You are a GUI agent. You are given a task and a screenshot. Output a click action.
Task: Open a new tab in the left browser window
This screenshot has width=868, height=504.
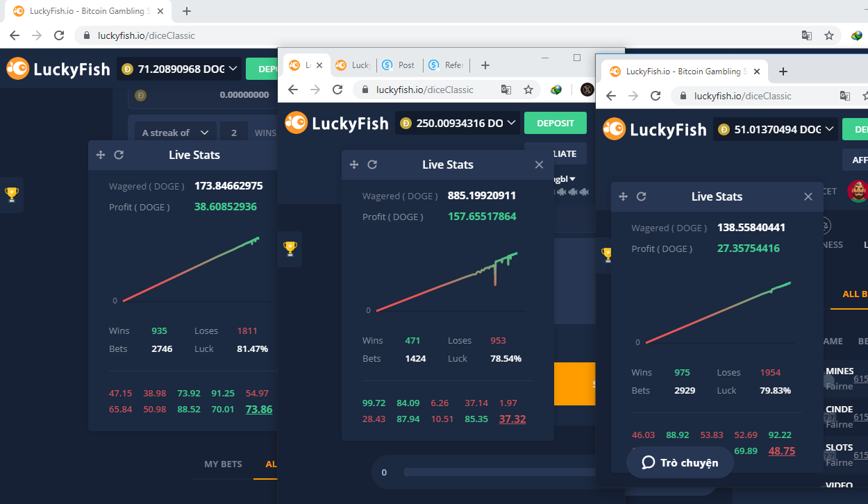(x=187, y=11)
